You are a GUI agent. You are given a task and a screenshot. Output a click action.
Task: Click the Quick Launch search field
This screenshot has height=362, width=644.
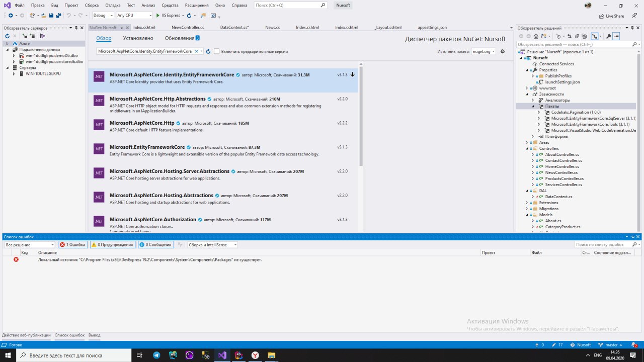tap(291, 5)
